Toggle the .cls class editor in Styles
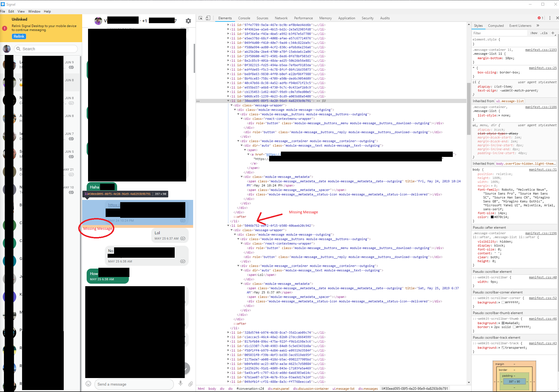The width and height of the screenshot is (559, 392). [544, 33]
